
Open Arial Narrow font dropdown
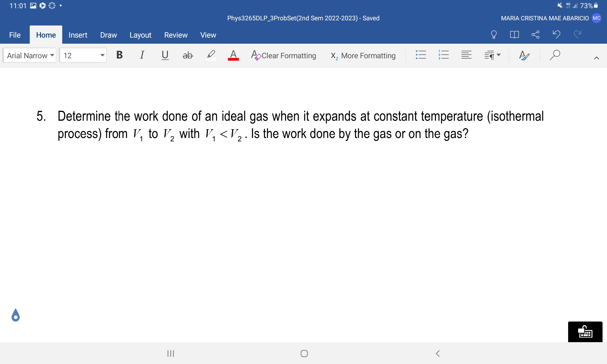[30, 56]
